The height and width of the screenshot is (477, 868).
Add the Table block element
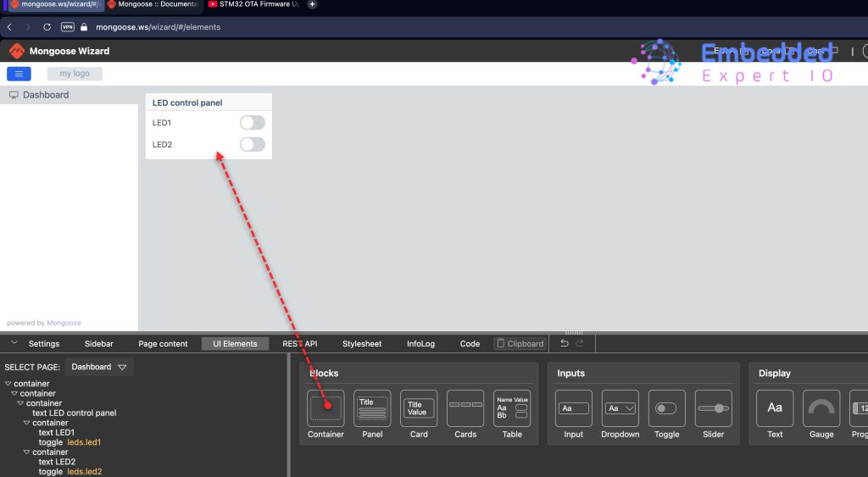click(x=512, y=408)
